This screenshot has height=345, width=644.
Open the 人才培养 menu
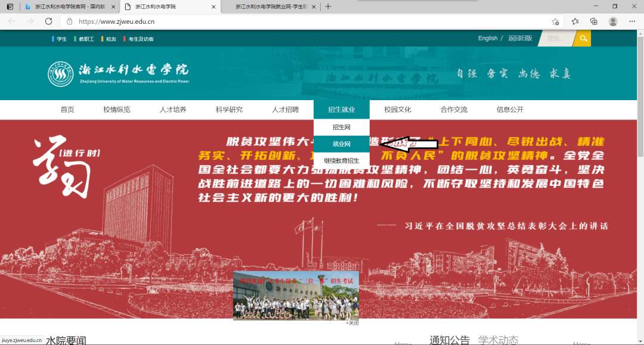[173, 110]
